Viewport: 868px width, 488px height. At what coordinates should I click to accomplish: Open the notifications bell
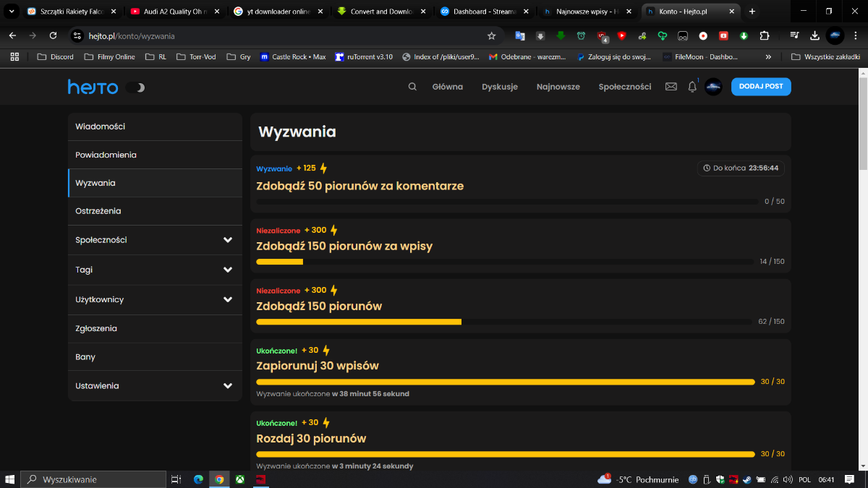692,87
